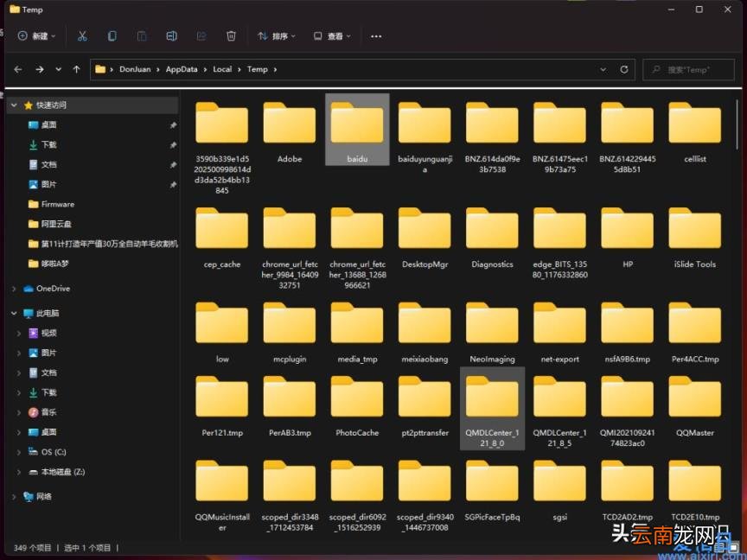Select the media_tmp folder
This screenshot has height=560, width=747.
point(357,333)
